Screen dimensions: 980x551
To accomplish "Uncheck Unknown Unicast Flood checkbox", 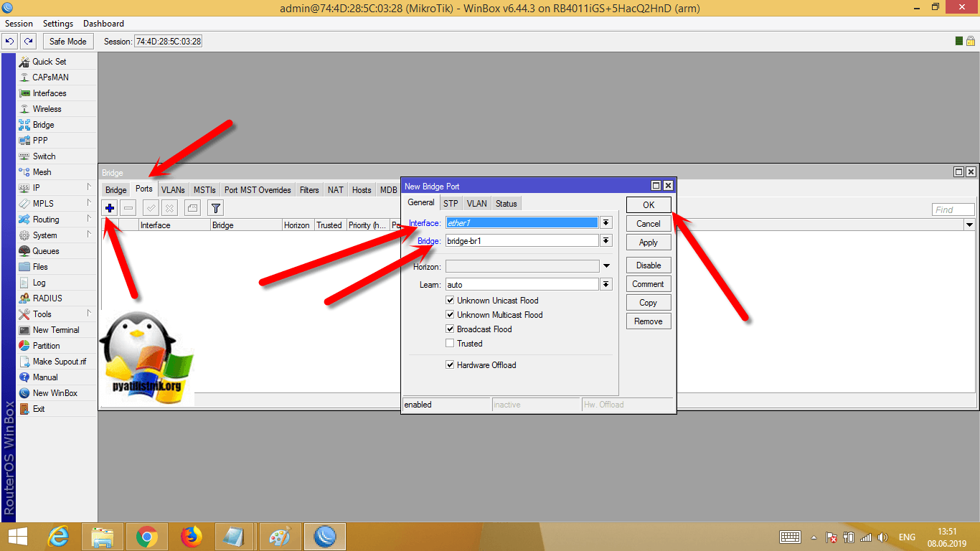I will click(450, 301).
